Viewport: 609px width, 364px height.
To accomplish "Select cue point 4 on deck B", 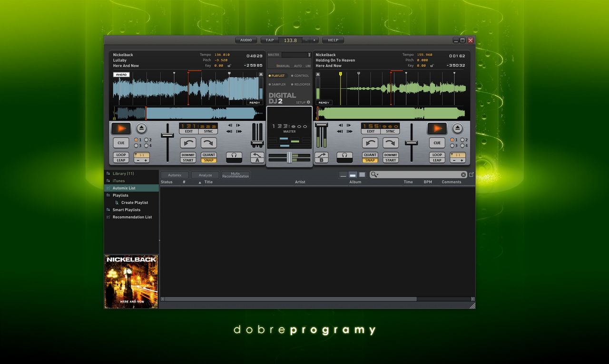I will (462, 146).
